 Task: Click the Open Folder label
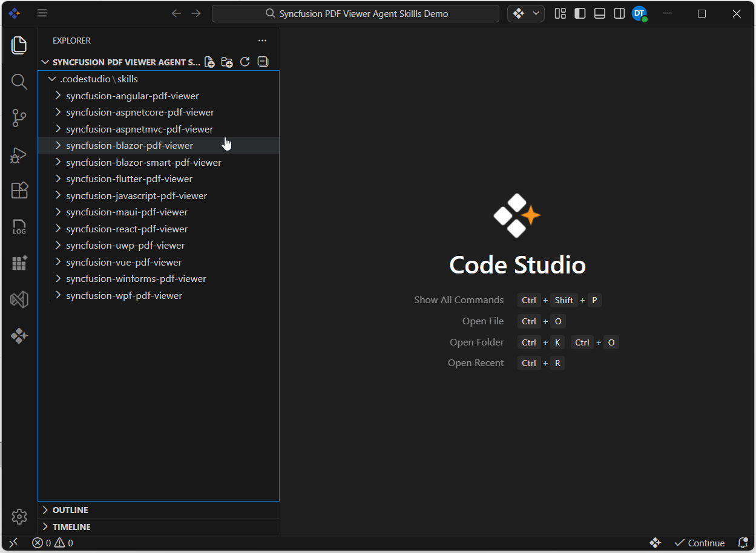pyautogui.click(x=477, y=342)
